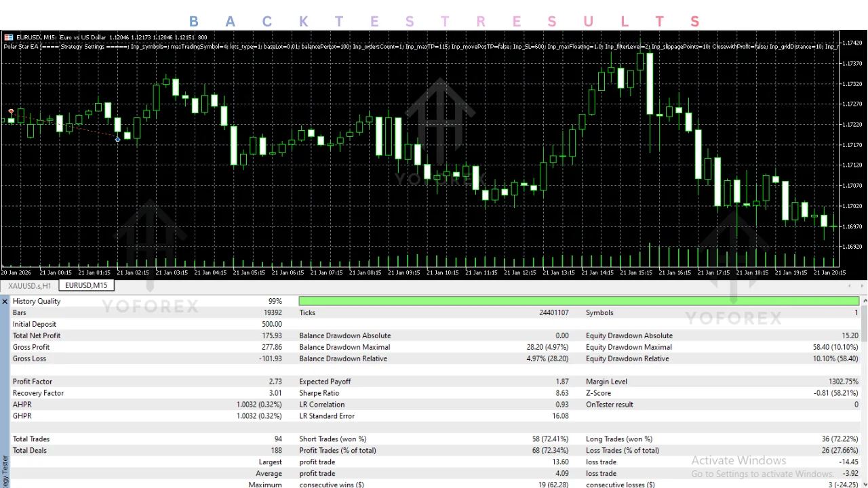Select the Margin Level value 1302.75%
The image size is (868, 488).
[843, 382]
